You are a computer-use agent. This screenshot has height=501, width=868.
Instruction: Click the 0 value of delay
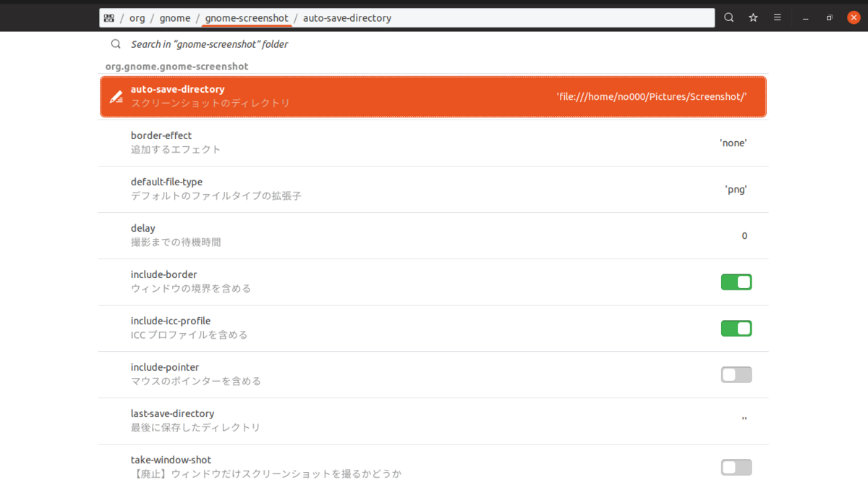744,236
